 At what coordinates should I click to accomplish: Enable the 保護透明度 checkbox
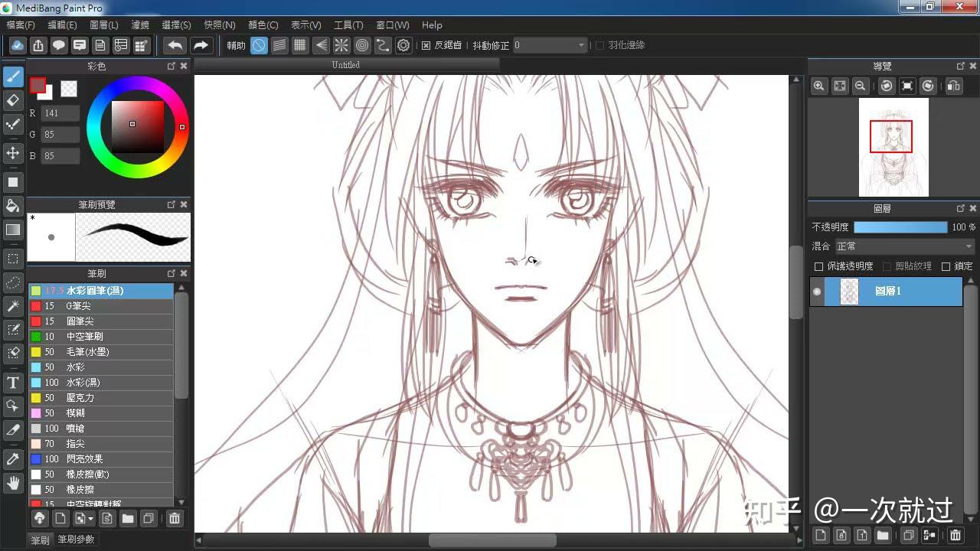coord(818,266)
